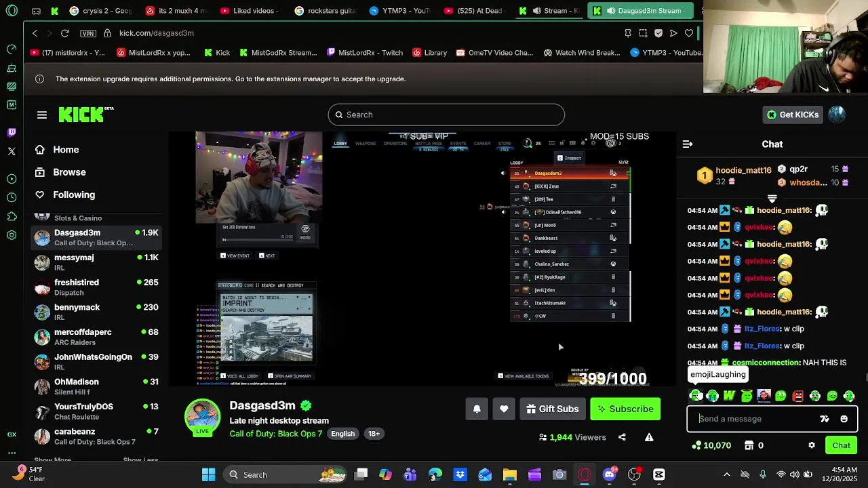Screen dimensions: 868x488
Task: Click Show More in sidebar
Action: 52,460
